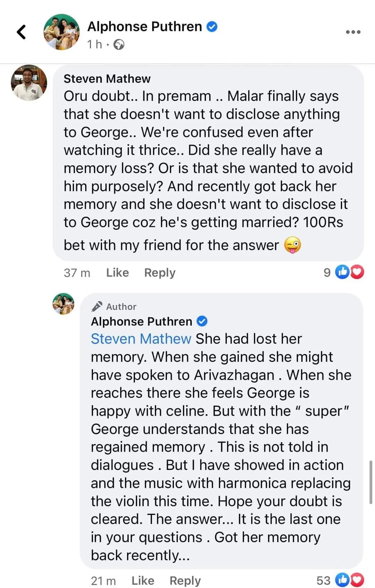
Task: Open Steven Mathew's profile avatar
Action: [29, 83]
